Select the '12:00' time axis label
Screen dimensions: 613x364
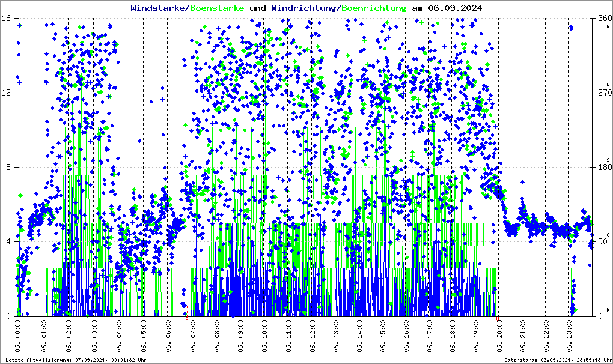[x=313, y=330]
